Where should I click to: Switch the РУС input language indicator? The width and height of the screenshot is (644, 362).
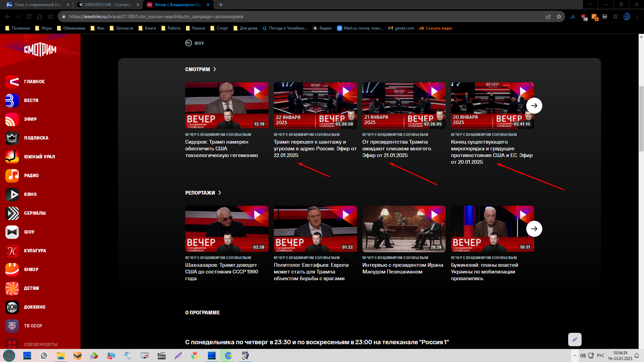pyautogui.click(x=600, y=356)
